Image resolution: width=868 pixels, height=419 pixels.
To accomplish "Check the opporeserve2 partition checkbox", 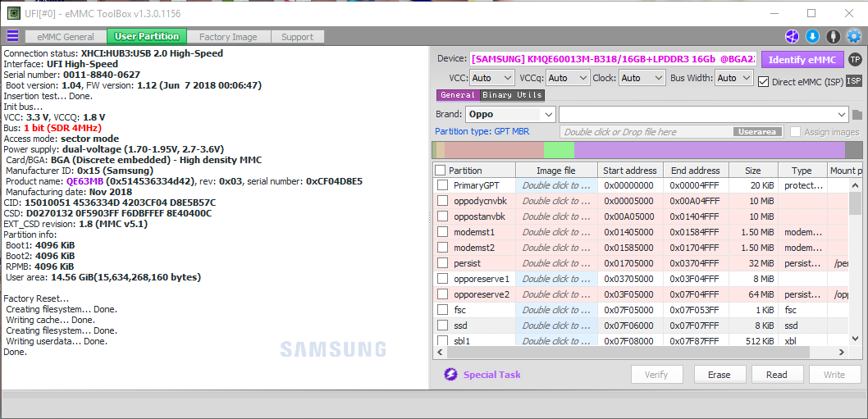I will (x=442, y=294).
